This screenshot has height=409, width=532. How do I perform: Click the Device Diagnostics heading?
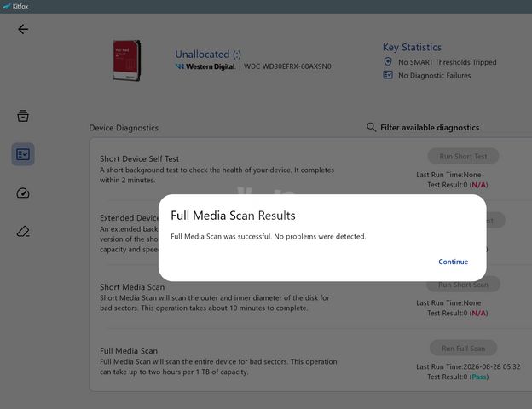point(124,128)
